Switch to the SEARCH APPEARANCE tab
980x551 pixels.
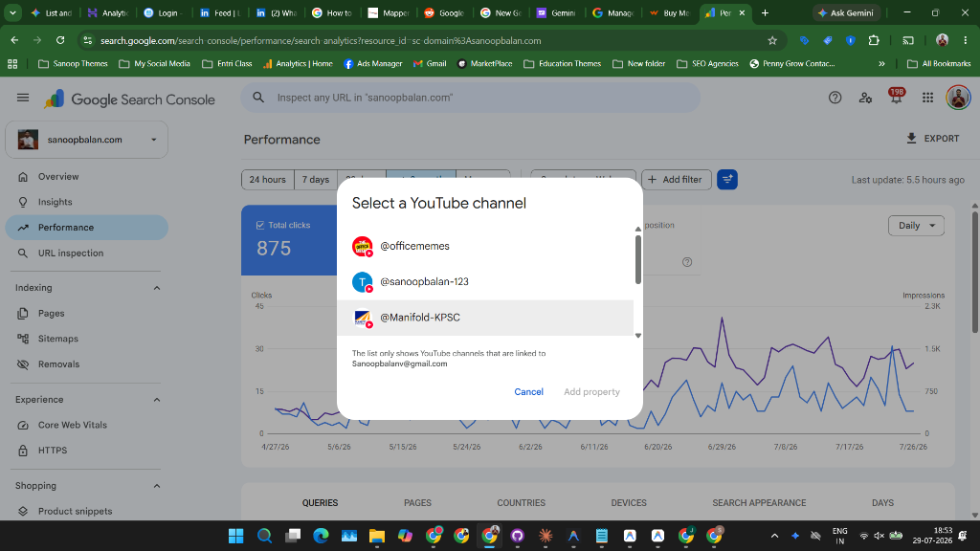759,503
